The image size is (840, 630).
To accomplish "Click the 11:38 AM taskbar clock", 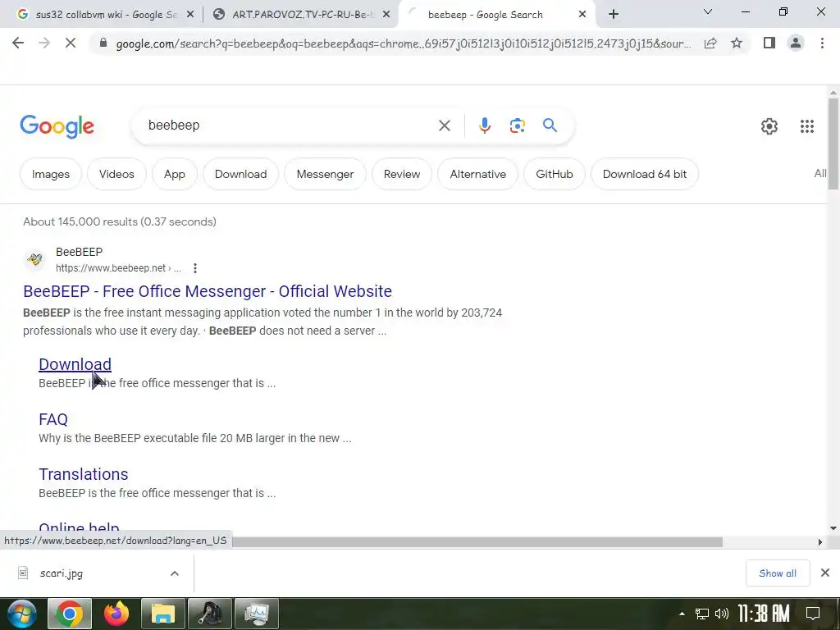I will tap(764, 614).
